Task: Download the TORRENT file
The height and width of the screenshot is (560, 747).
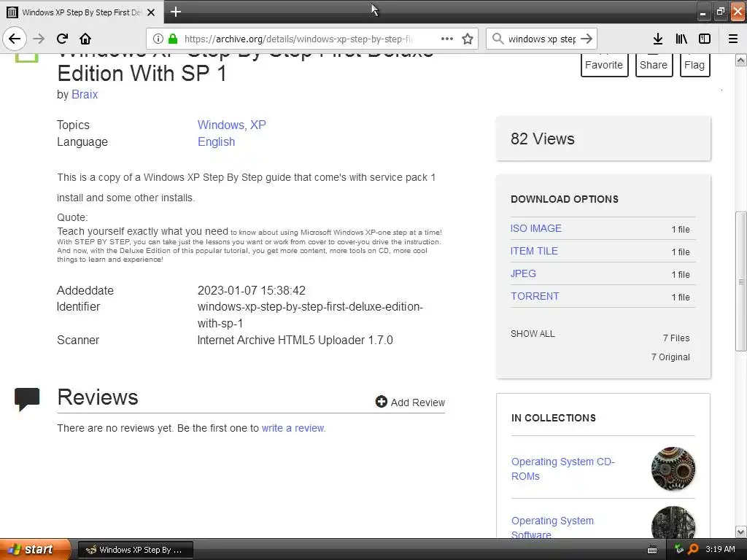Action: coord(535,296)
